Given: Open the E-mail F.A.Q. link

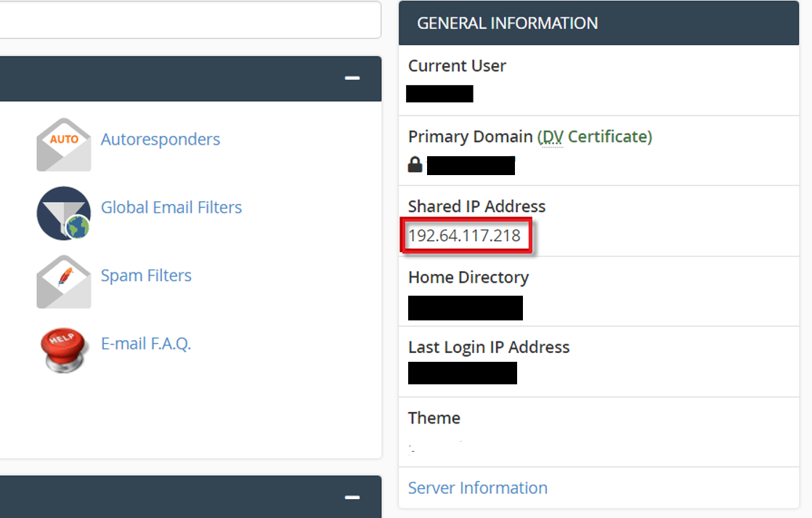Looking at the screenshot, I should pyautogui.click(x=146, y=344).
